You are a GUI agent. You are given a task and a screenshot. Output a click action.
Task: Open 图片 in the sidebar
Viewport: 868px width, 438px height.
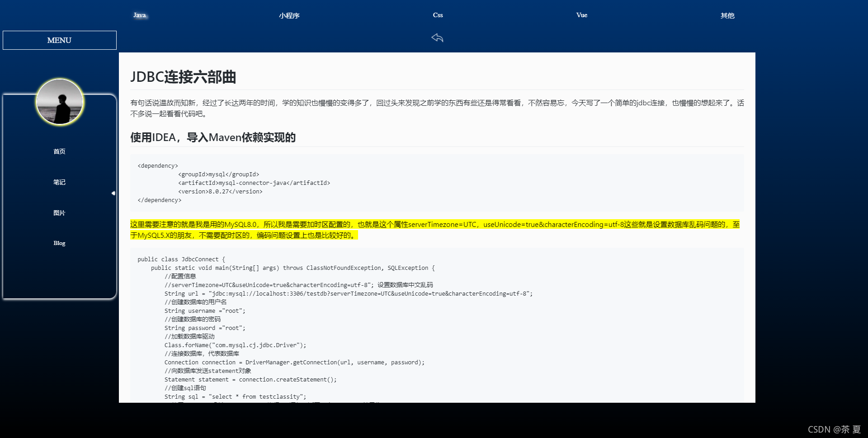point(59,213)
